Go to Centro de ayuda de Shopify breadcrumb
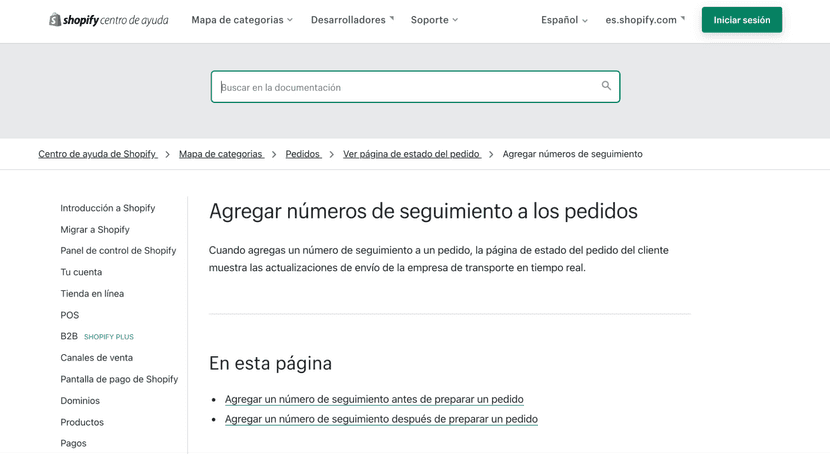This screenshot has width=830, height=455. pyautogui.click(x=97, y=154)
